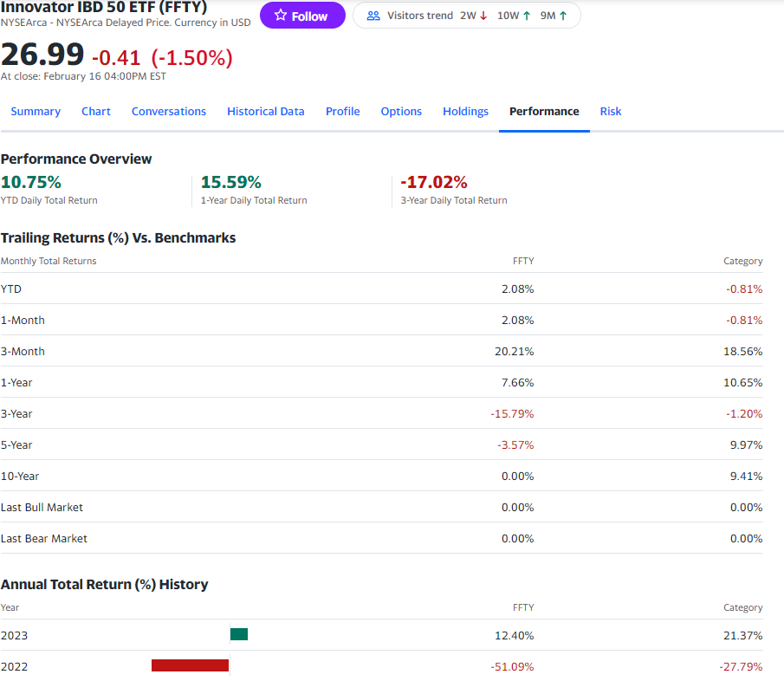Image resolution: width=784 pixels, height=681 pixels.
Task: Click the FFTY 2023 return 12.40%
Action: 514,635
